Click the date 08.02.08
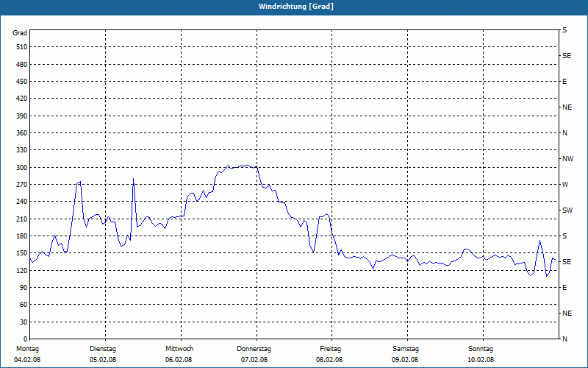This screenshot has width=588, height=368. (329, 360)
